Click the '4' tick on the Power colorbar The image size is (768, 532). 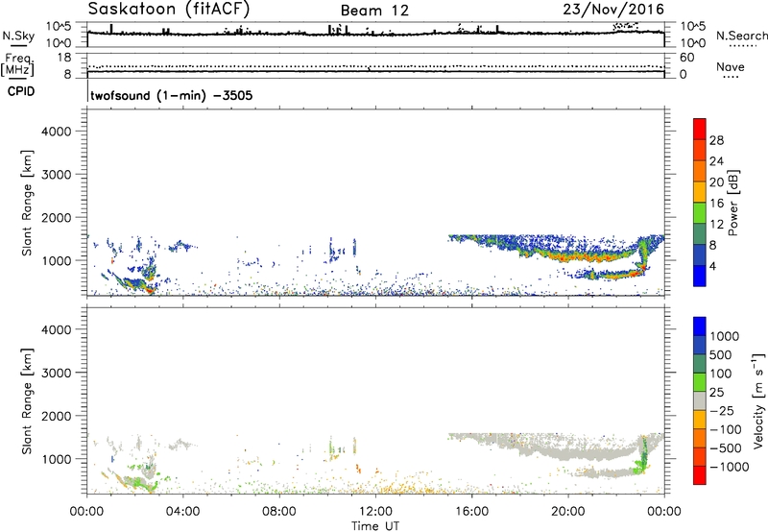point(713,267)
